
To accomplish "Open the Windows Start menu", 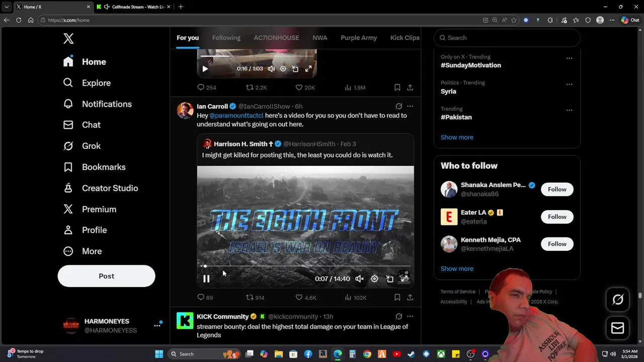I will 159,354.
